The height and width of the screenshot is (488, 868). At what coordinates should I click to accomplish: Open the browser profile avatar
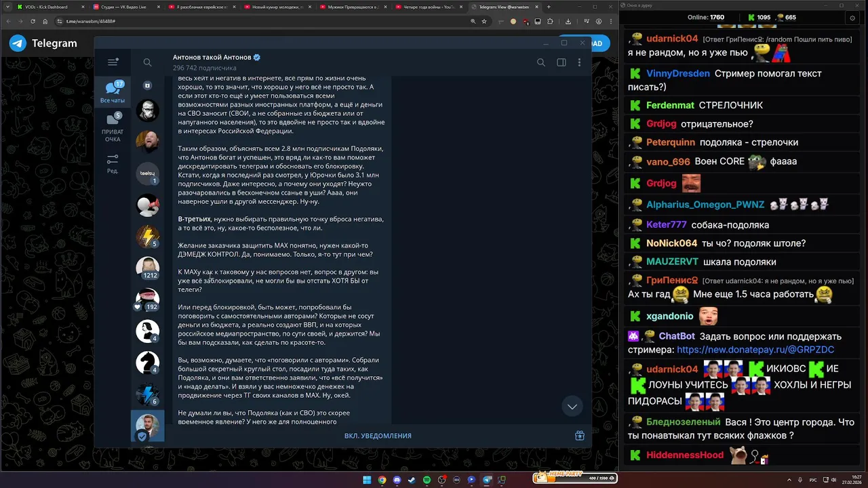[x=598, y=21]
